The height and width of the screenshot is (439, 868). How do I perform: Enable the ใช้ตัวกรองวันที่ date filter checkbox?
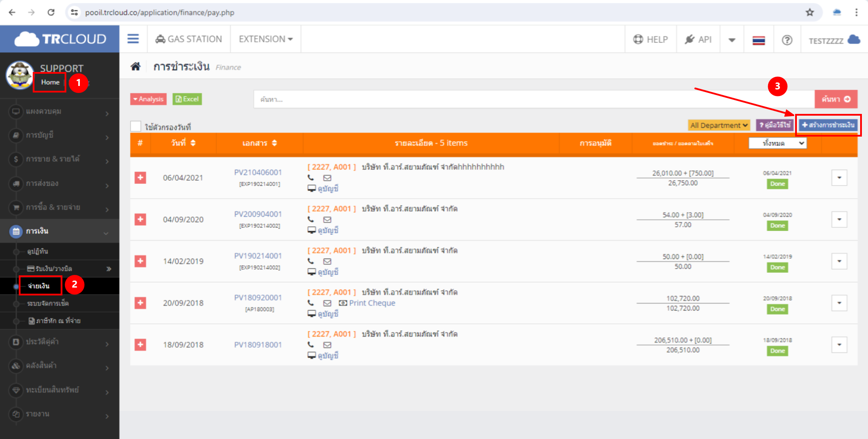(x=136, y=127)
